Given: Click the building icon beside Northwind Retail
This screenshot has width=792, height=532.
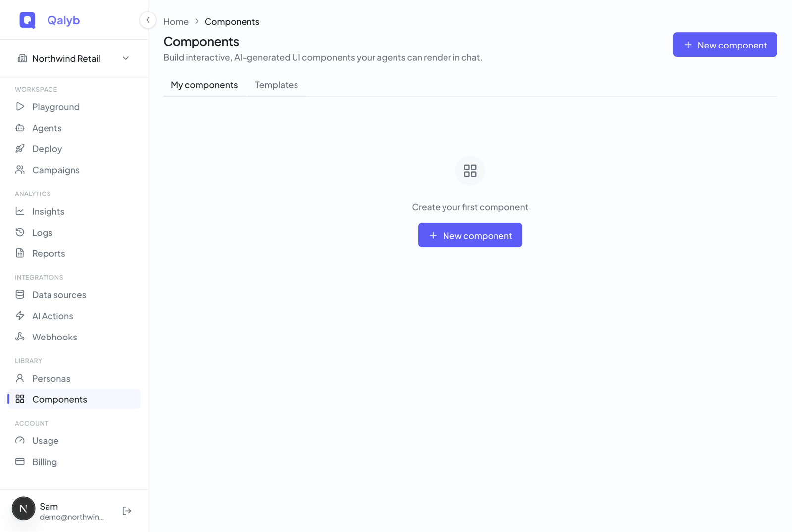Looking at the screenshot, I should [22, 58].
